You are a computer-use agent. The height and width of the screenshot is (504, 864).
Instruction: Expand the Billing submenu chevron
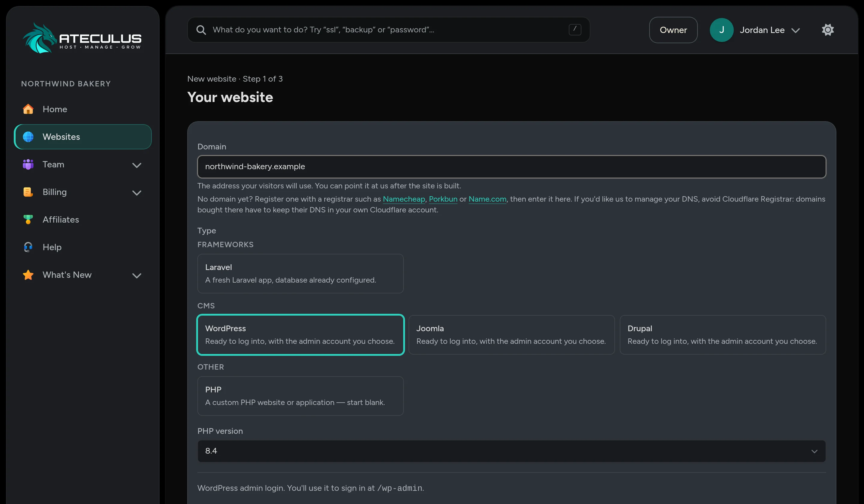point(137,193)
